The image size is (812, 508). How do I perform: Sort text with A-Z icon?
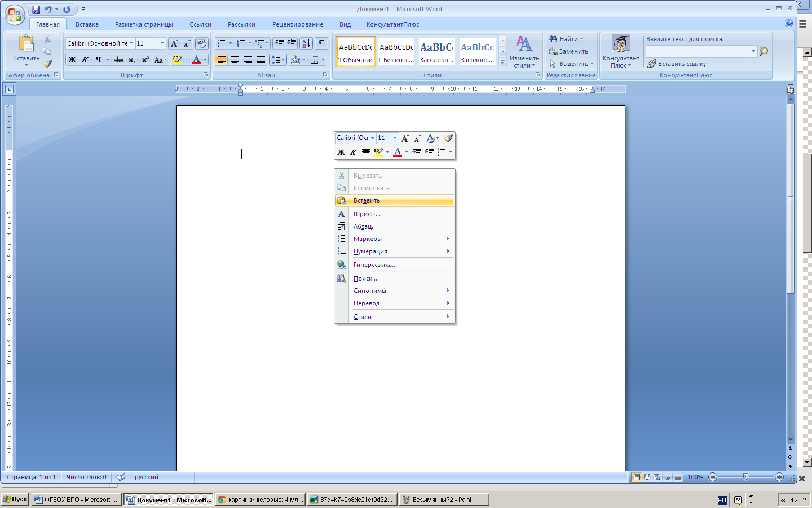pyautogui.click(x=306, y=43)
